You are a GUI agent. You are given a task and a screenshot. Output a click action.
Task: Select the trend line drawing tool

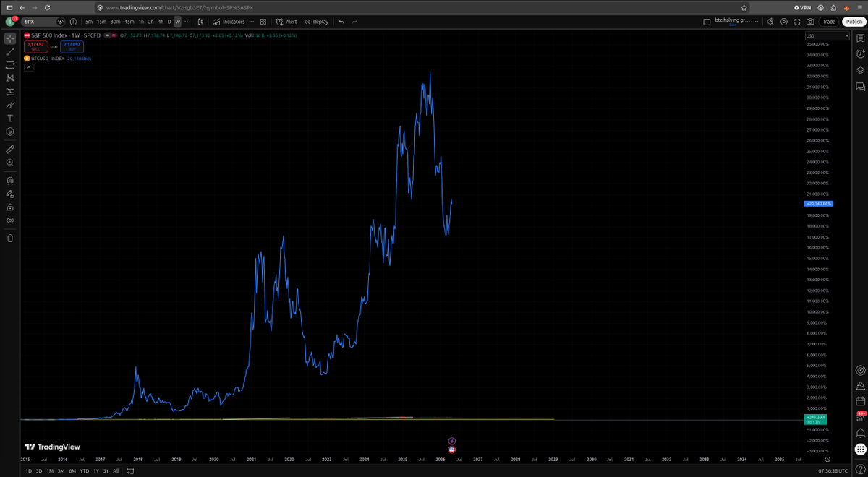click(x=10, y=51)
